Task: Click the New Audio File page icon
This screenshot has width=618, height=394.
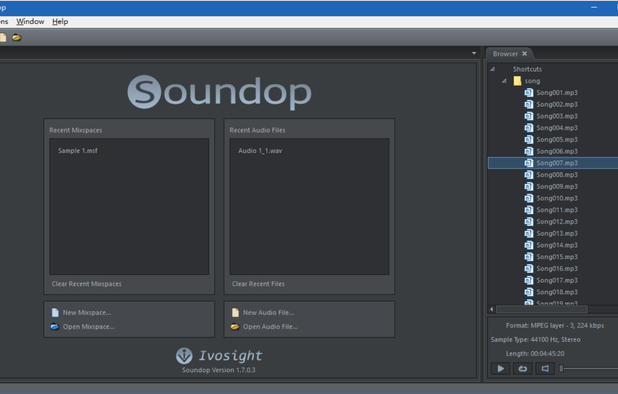Action: [x=235, y=312]
